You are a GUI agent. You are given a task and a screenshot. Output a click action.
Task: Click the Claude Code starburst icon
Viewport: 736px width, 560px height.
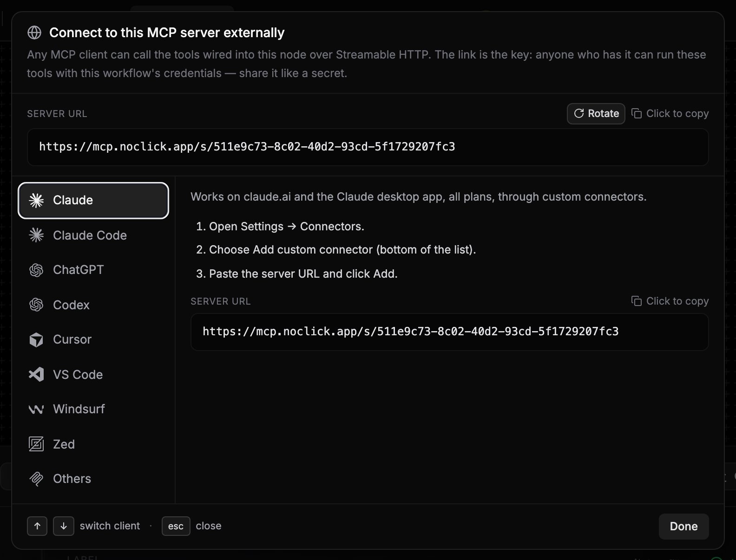pyautogui.click(x=36, y=235)
